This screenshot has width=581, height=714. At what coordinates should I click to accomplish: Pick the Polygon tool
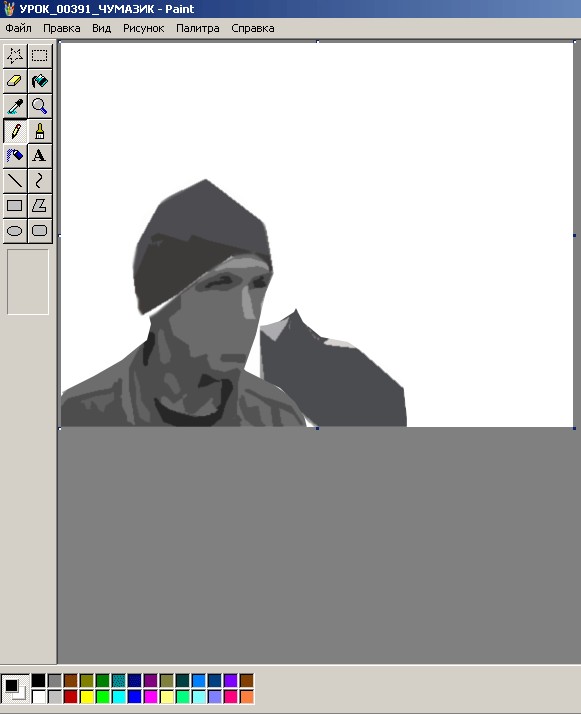pyautogui.click(x=40, y=206)
